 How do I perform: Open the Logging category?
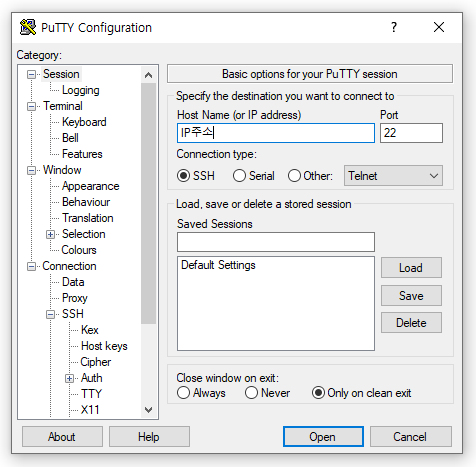click(81, 90)
